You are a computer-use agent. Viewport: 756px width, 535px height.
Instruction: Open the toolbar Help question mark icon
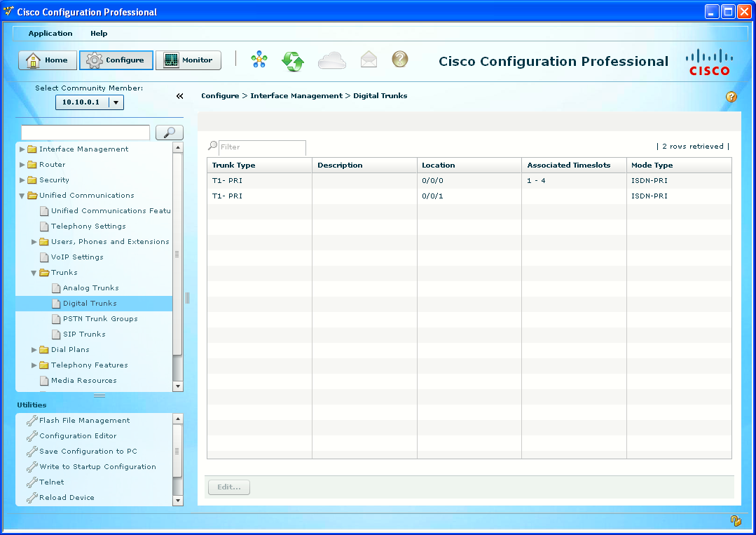(399, 60)
